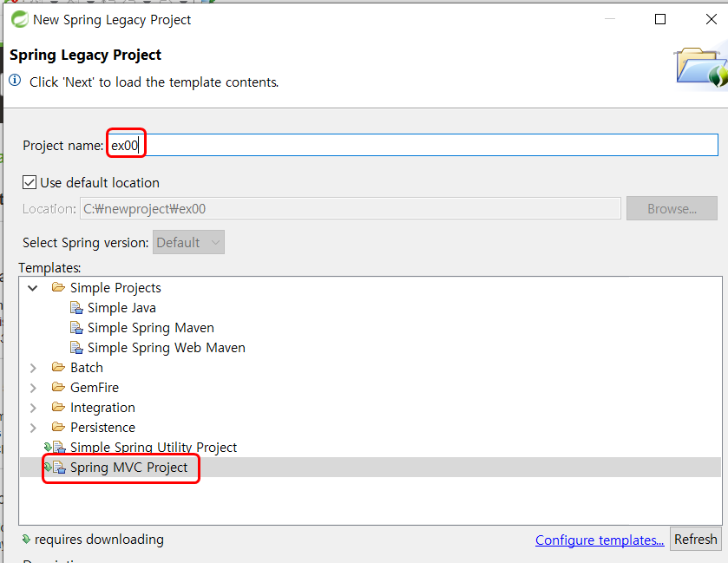
Task: Select the GemFire folder label
Action: click(95, 388)
